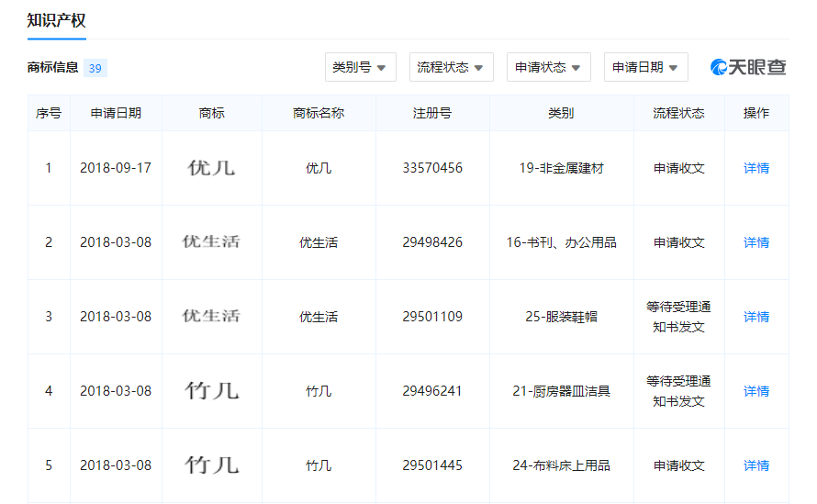Click 等待受理通知书发文 status in row 4
817x504 pixels.
tap(679, 391)
